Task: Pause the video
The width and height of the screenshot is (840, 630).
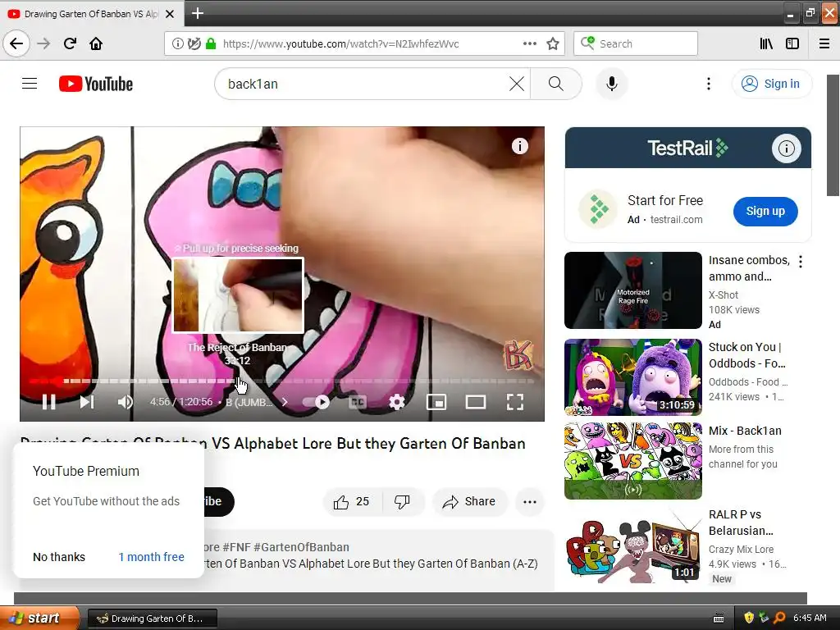Action: (48, 402)
